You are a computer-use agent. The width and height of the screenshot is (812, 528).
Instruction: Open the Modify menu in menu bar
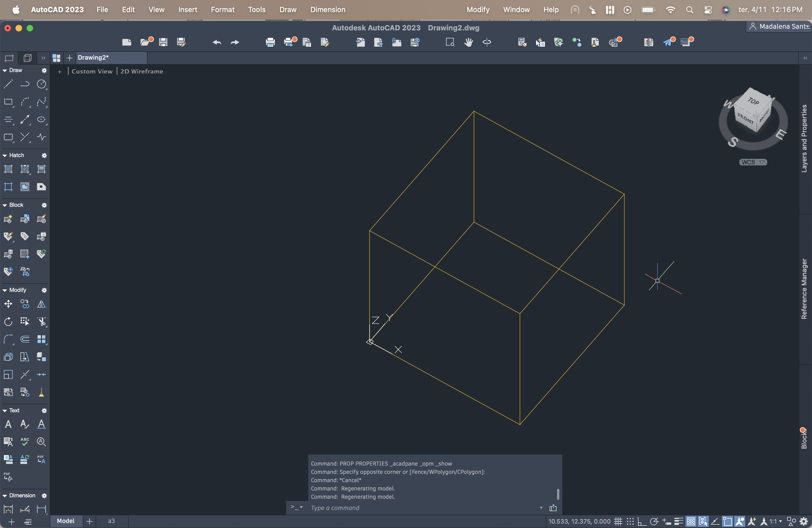coord(478,10)
